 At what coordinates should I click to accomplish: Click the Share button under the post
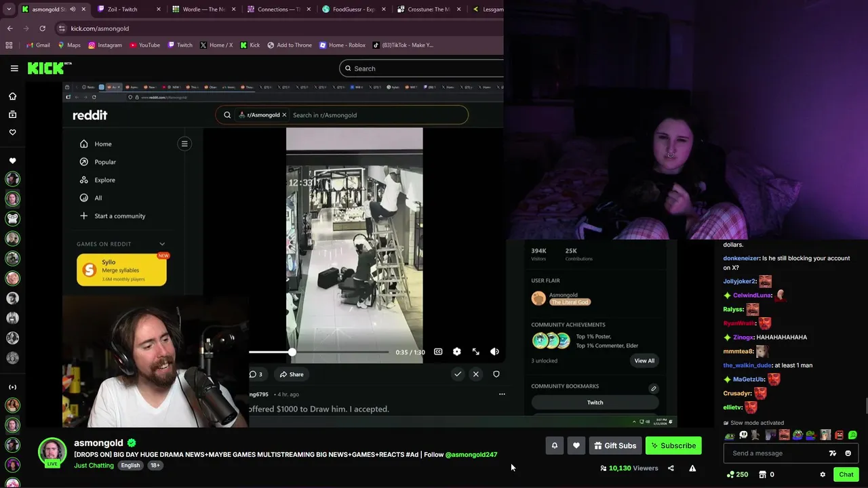click(291, 374)
